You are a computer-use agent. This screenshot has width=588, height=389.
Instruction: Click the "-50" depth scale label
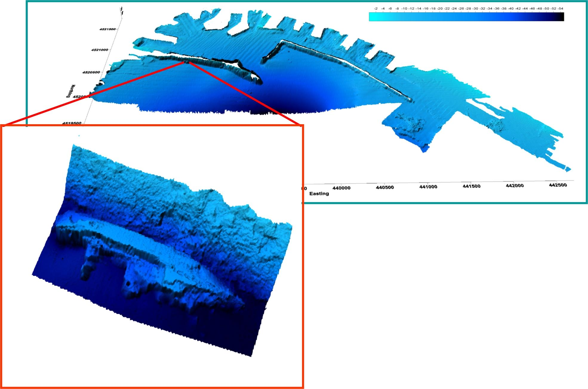(x=546, y=9)
